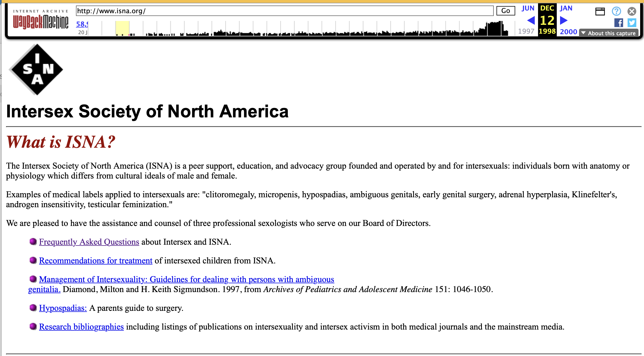This screenshot has height=356, width=644.
Task: Click the 'genitalia.' link continuation
Action: click(44, 289)
